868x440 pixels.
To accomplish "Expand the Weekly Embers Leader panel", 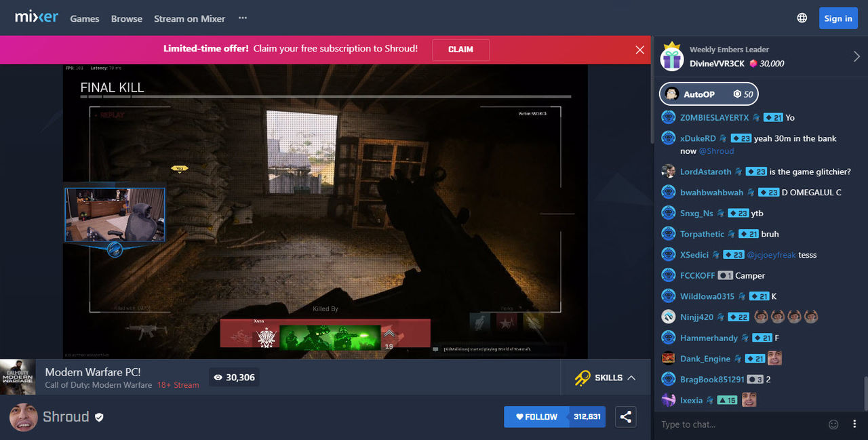I will (856, 56).
